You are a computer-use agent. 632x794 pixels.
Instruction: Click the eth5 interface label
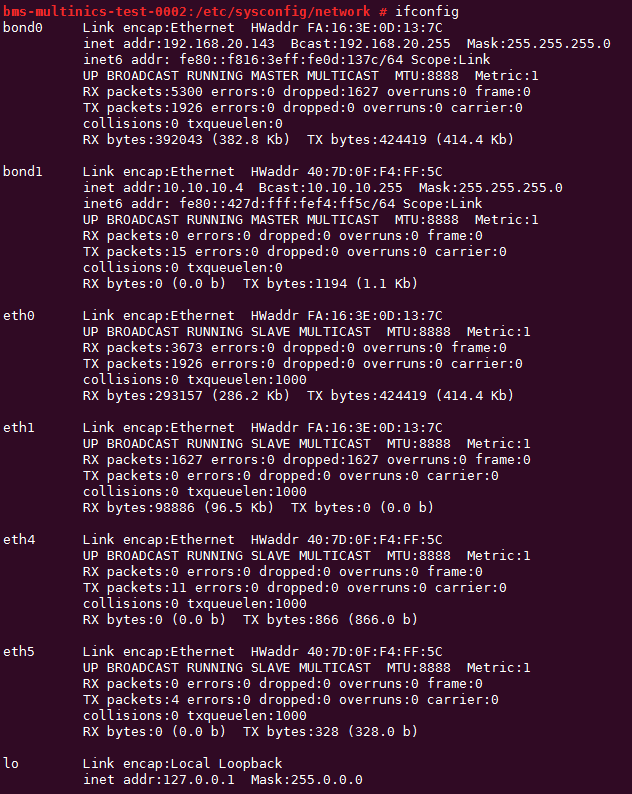click(19, 651)
